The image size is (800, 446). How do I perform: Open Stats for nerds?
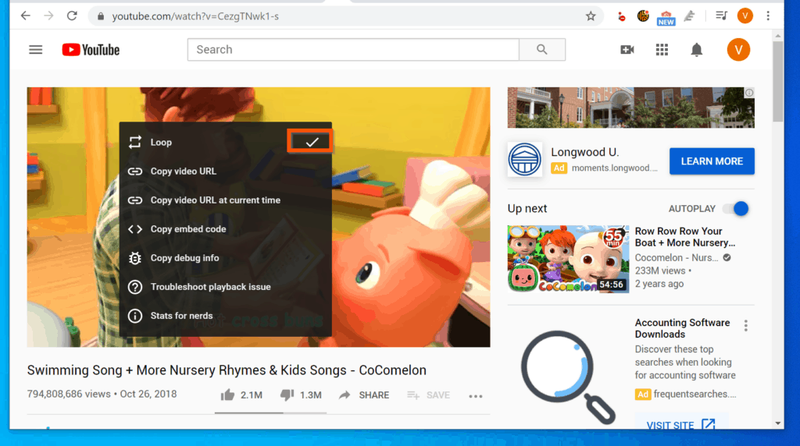226,316
